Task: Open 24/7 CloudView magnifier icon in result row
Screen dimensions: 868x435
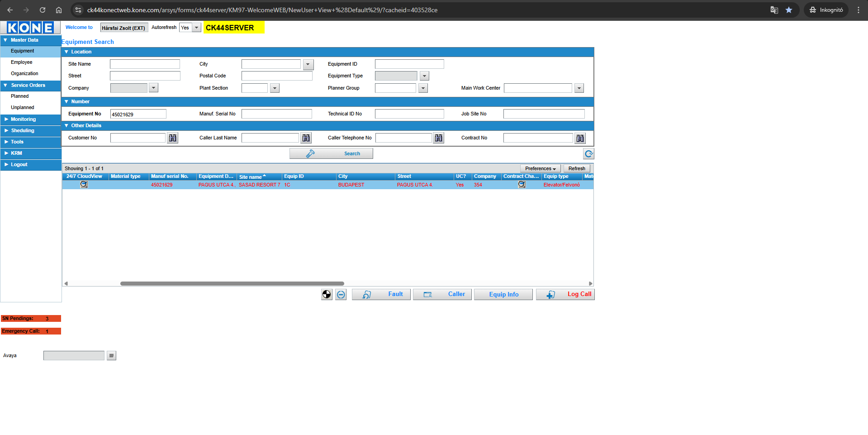Action: pos(84,185)
